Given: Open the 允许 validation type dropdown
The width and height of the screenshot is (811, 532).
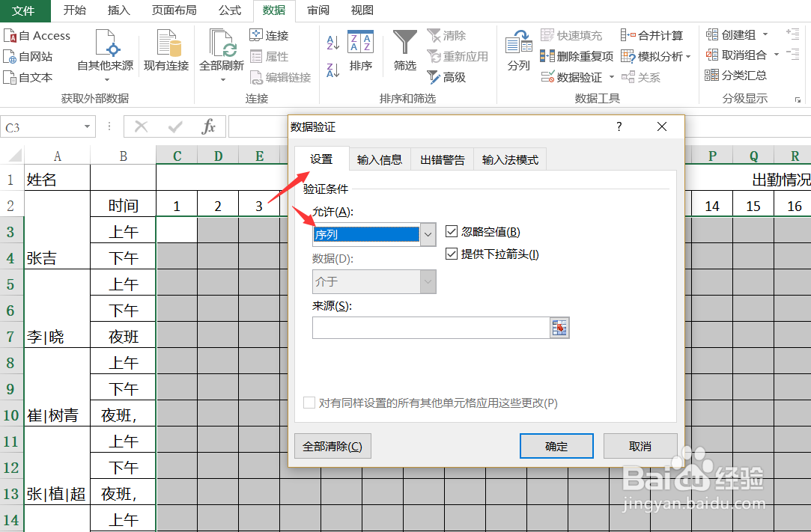Looking at the screenshot, I should tap(427, 234).
